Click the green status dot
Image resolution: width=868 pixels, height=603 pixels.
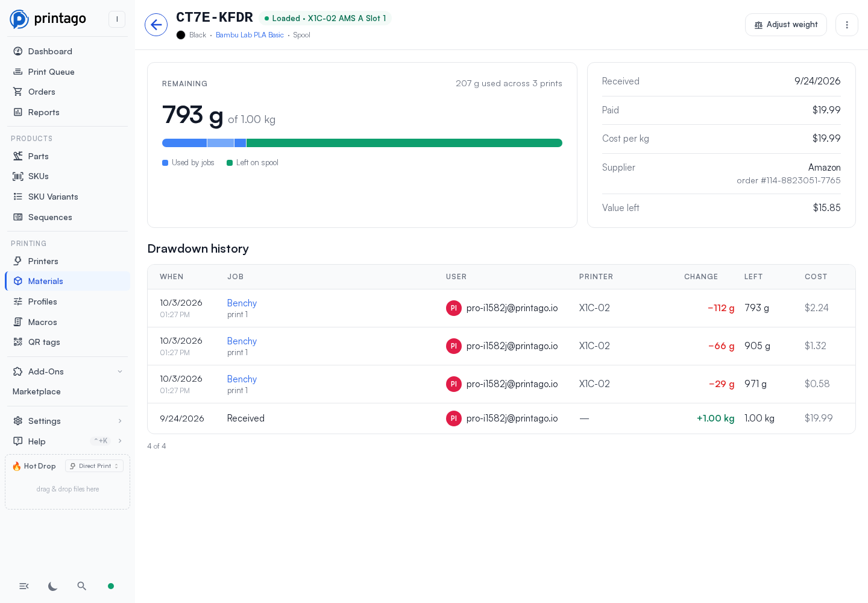(x=111, y=586)
